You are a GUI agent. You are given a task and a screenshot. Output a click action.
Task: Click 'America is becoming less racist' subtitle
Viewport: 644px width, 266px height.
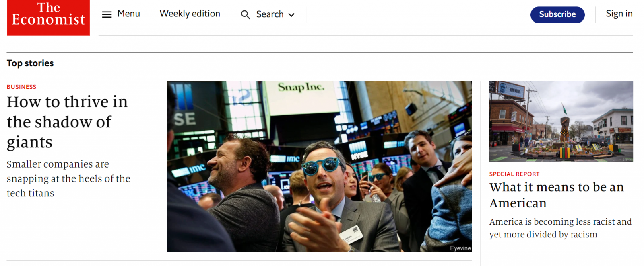(x=560, y=228)
